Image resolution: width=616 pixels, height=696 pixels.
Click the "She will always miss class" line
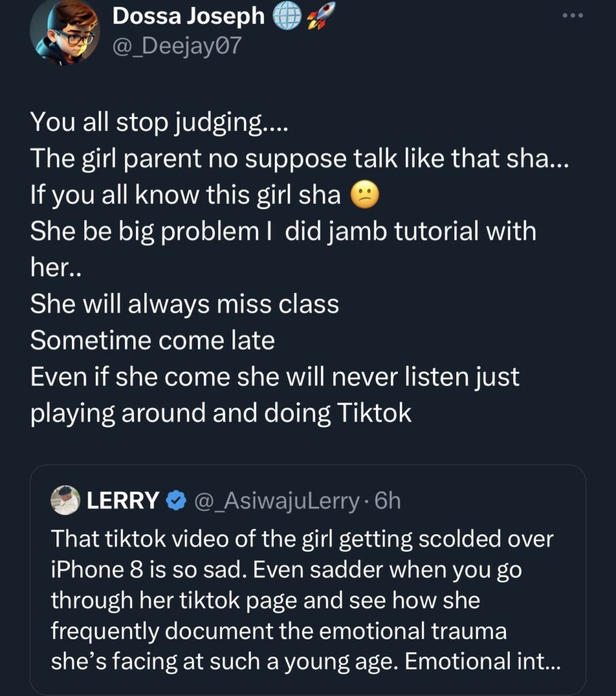(184, 304)
